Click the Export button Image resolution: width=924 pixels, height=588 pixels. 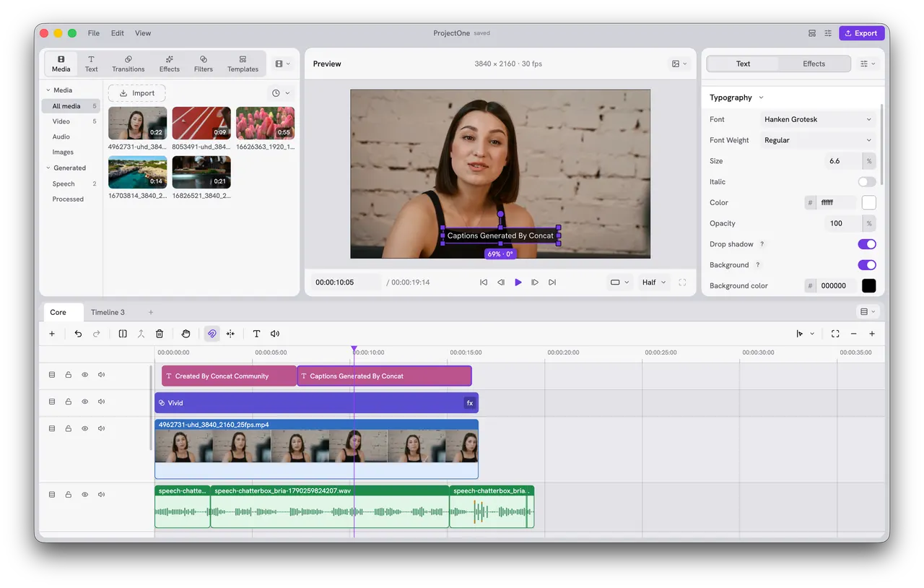[861, 33]
